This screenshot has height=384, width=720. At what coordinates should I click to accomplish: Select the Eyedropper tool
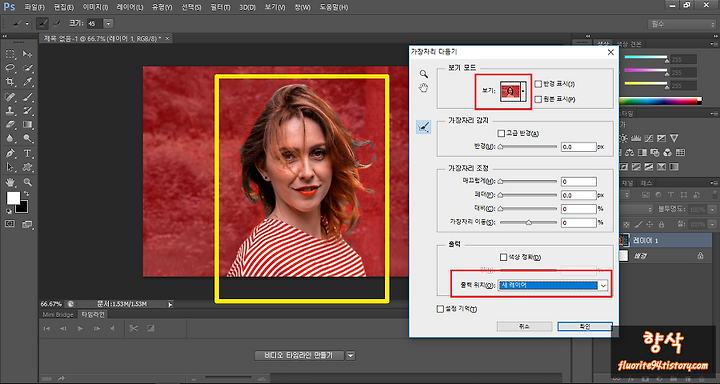point(28,82)
